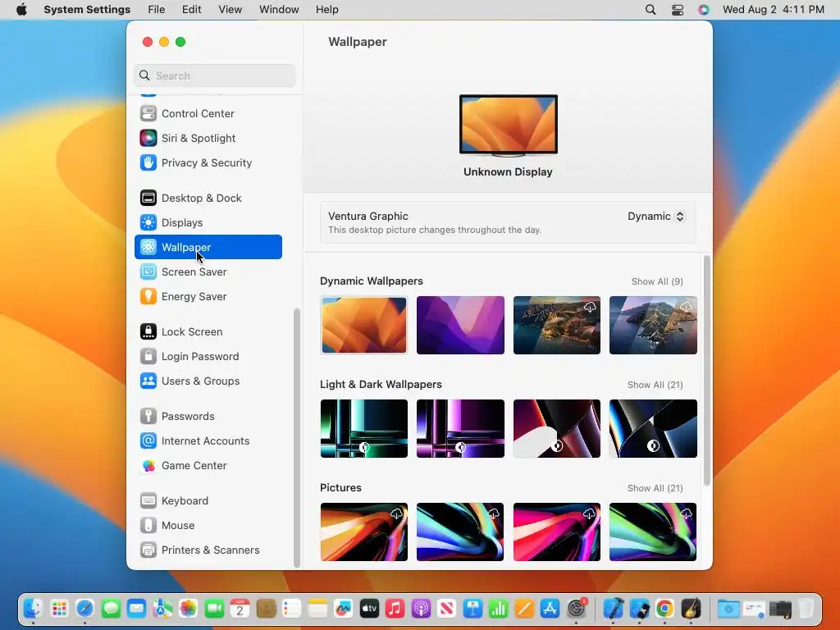Select the red-white Light & Dark wallpaper
This screenshot has height=630, width=840.
click(557, 428)
